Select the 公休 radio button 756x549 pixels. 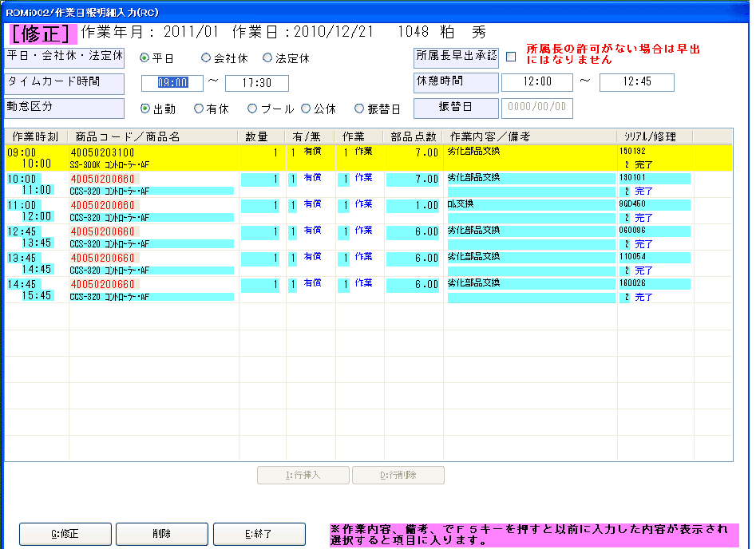tap(306, 109)
